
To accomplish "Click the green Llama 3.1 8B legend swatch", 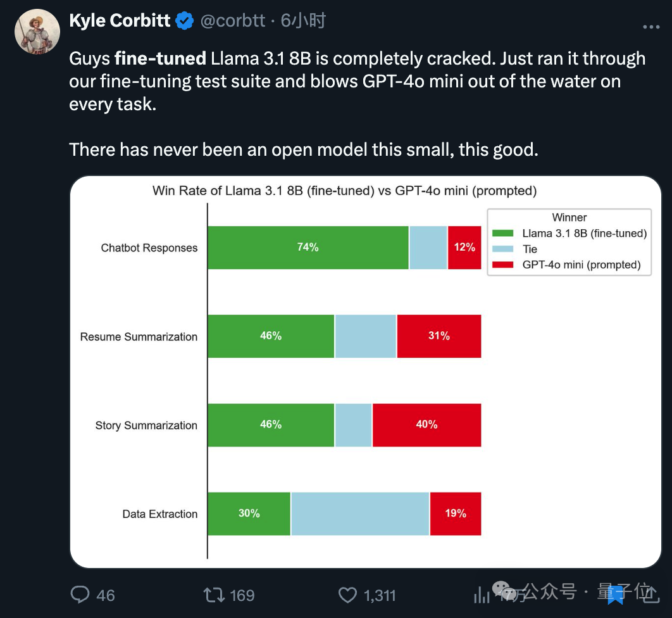I will [x=502, y=234].
